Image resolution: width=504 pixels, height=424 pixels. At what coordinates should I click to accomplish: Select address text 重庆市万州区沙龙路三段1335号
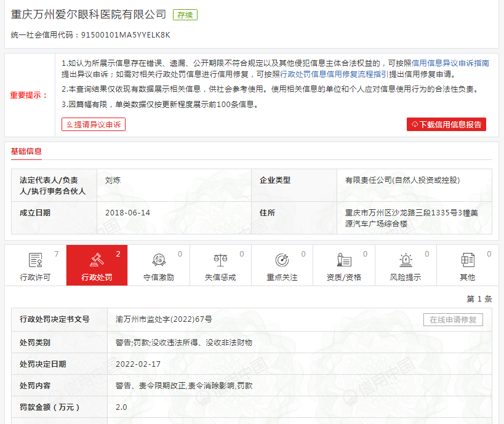coord(401,213)
